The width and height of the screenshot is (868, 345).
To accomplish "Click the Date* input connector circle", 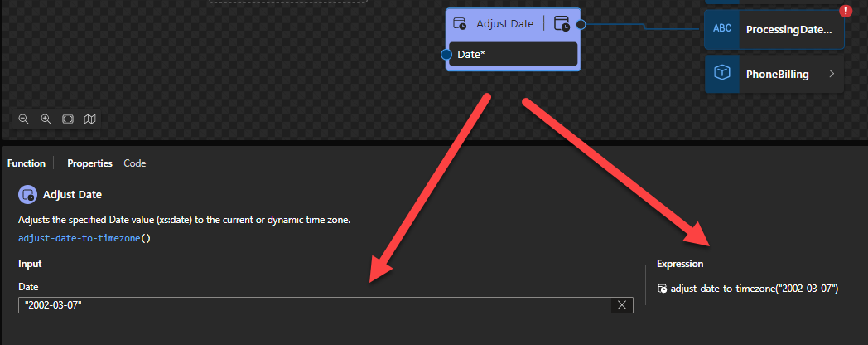I will click(446, 54).
